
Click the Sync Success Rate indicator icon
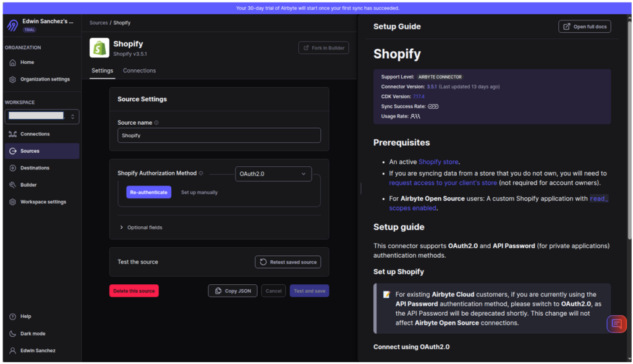[433, 106]
